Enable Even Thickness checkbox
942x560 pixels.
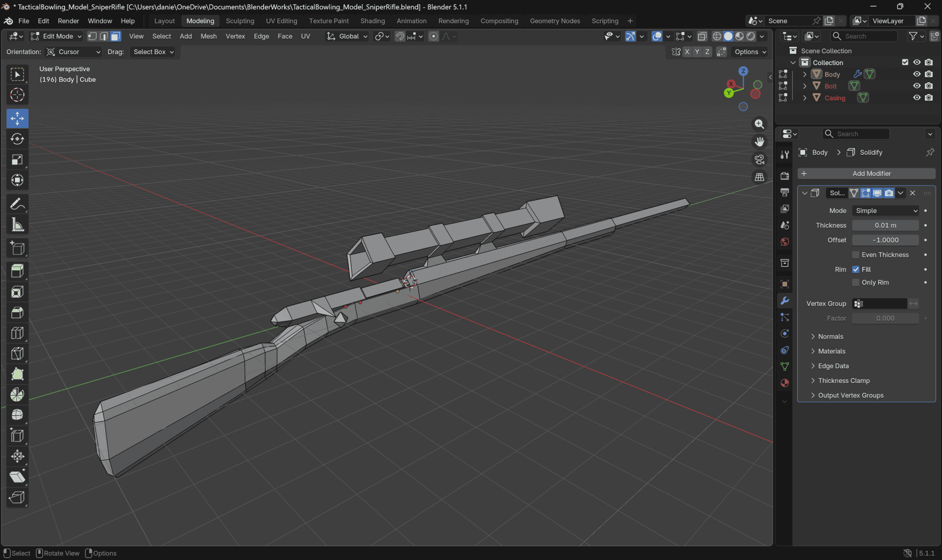[x=856, y=255]
